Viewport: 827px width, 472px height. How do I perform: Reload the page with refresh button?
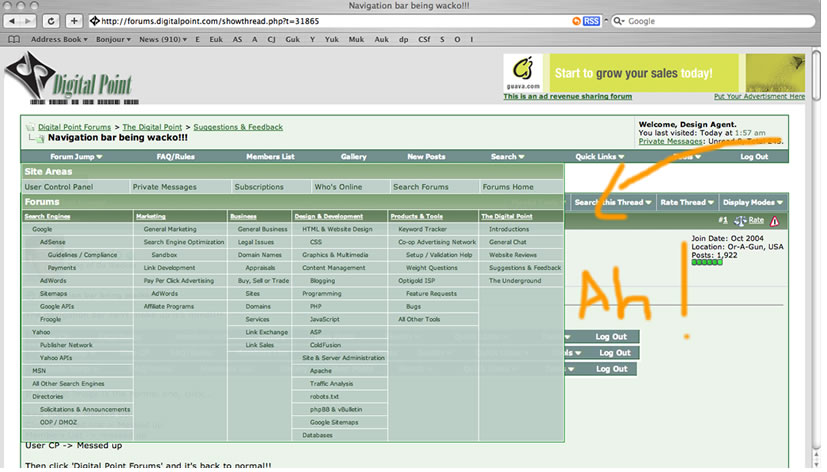pos(51,21)
